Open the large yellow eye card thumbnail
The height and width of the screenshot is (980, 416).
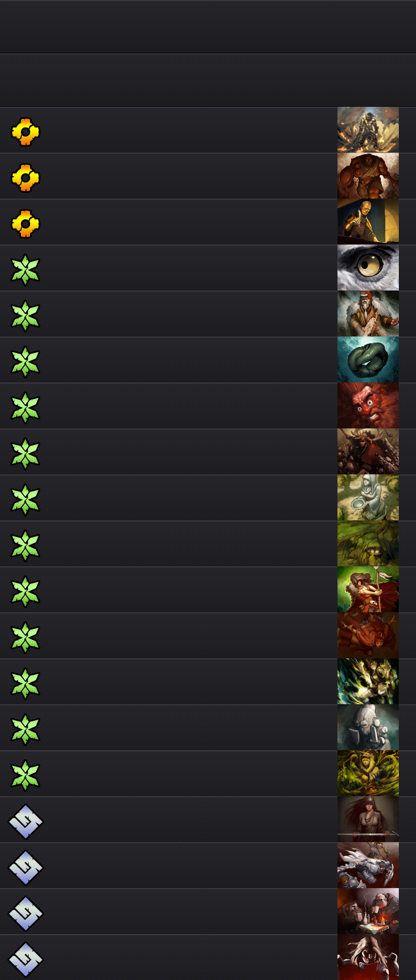tap(368, 268)
